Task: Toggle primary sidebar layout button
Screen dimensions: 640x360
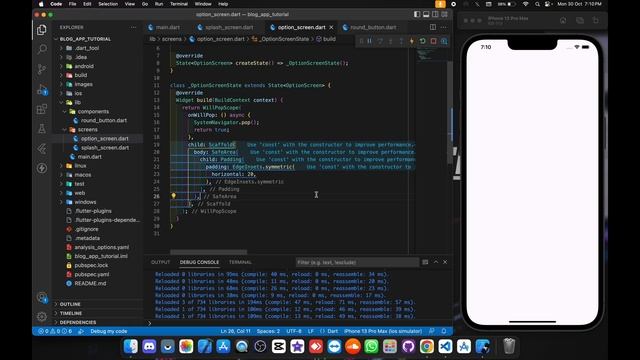Action: [x=417, y=14]
